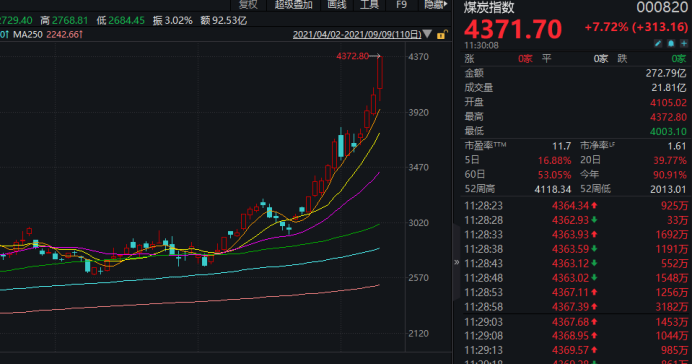Select the 11:28:38 tick price 4363.59
The width and height of the screenshot is (693, 364).
coord(570,249)
